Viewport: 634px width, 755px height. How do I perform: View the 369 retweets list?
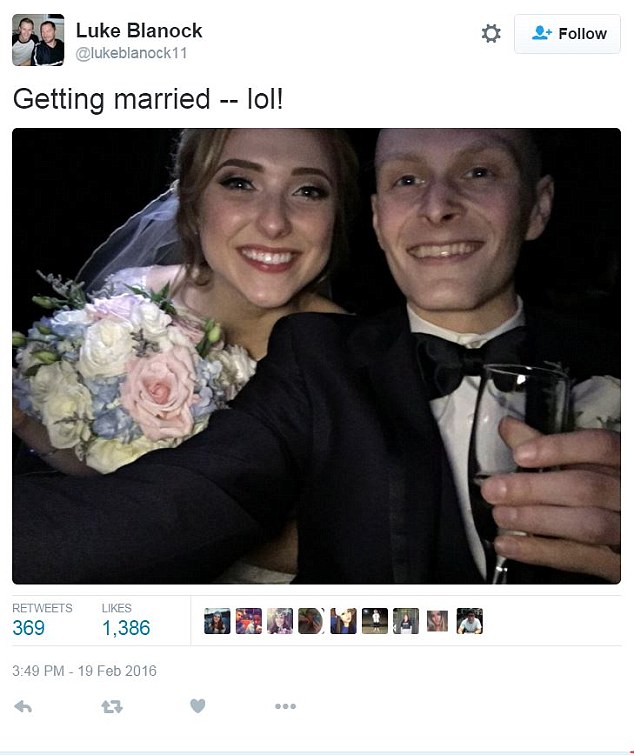click(x=42, y=621)
